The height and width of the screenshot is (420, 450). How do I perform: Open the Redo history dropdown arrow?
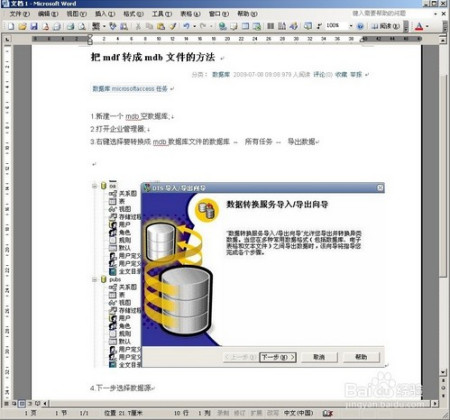(x=211, y=26)
